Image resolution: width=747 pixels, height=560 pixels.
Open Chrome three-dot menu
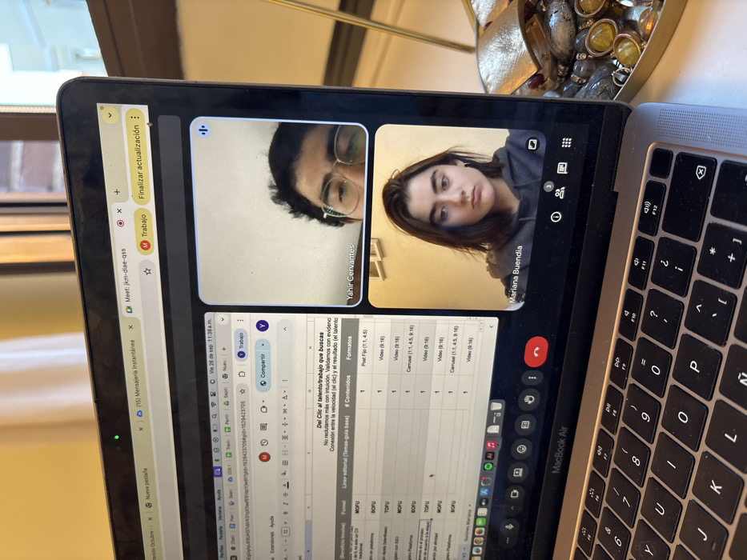coord(135,117)
